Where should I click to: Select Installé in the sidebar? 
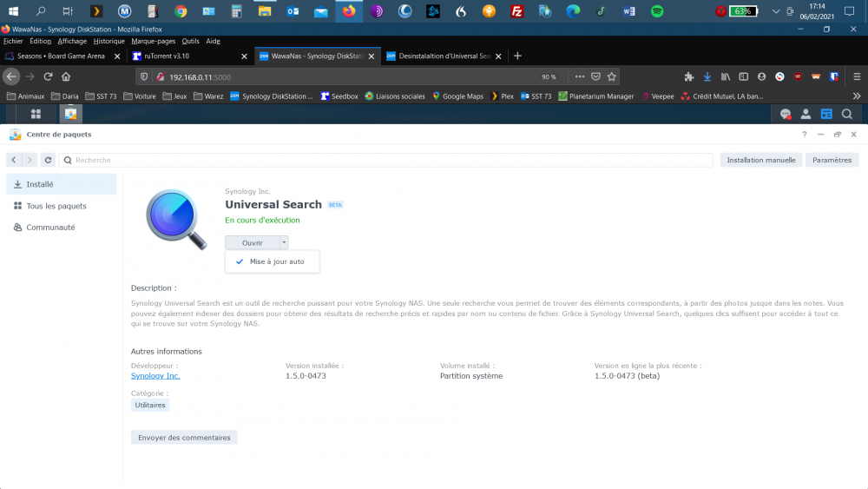point(62,184)
